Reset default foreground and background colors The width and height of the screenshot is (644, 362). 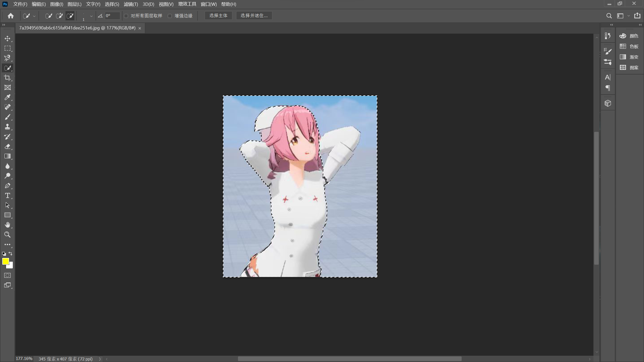[4, 254]
